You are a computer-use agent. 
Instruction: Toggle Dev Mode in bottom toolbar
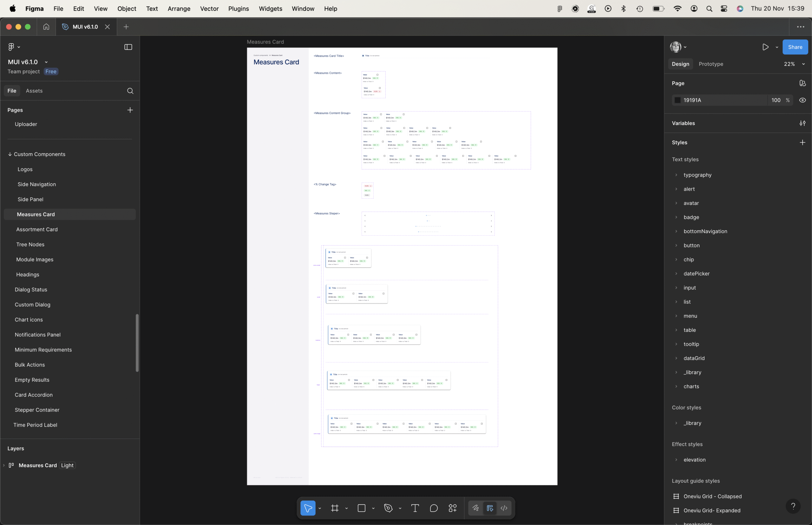(x=504, y=508)
